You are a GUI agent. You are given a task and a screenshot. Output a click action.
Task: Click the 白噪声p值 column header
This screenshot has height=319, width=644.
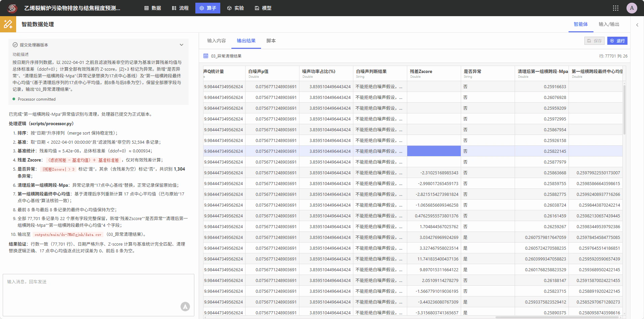pyautogui.click(x=272, y=73)
